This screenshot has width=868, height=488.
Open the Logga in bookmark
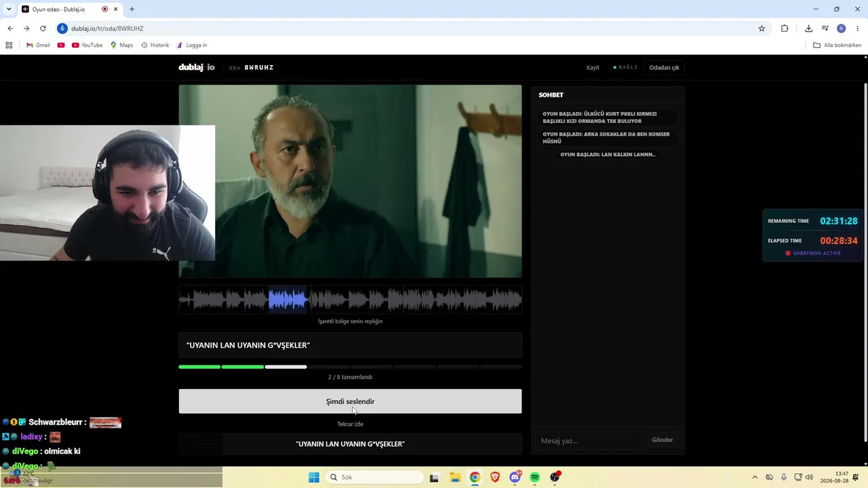pos(192,45)
